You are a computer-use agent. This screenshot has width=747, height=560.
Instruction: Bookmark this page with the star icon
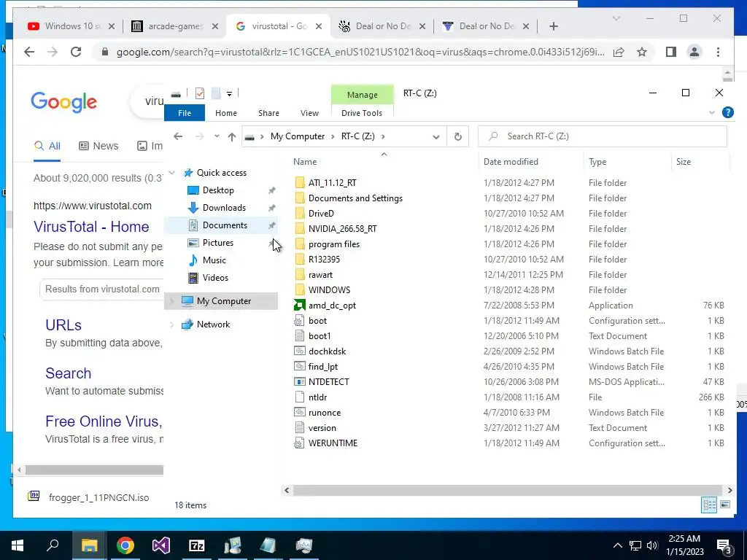642,52
